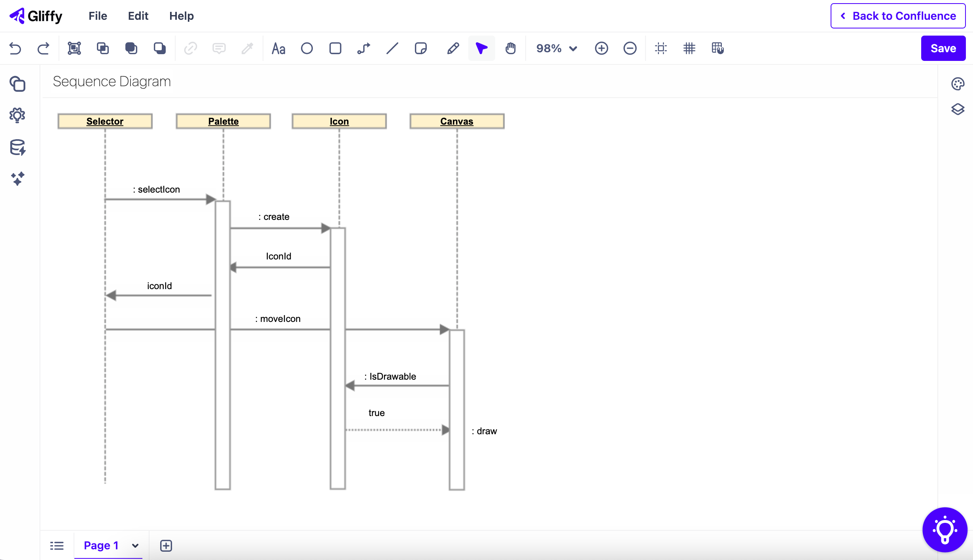Select the Rectangle shape tool
The image size is (973, 560).
point(335,48)
